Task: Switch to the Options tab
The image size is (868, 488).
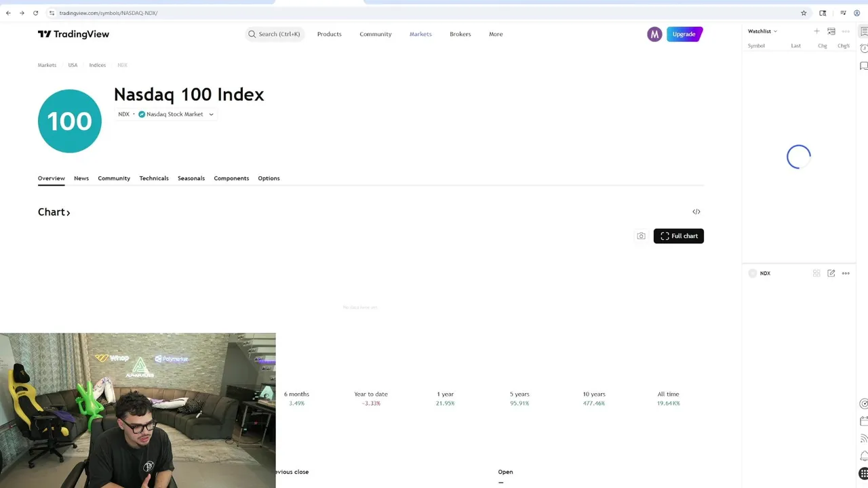Action: click(269, 178)
